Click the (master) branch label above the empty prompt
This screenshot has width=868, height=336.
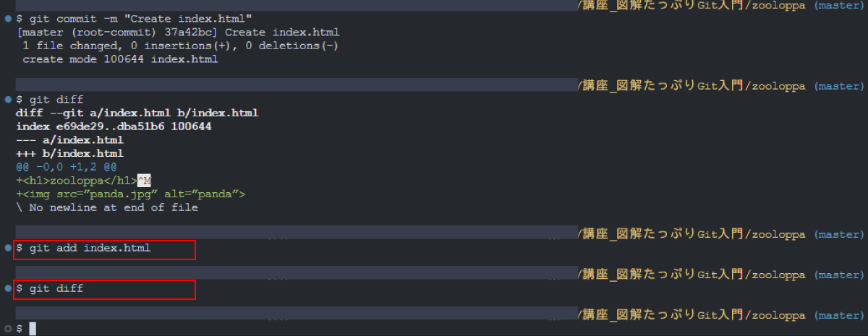(x=839, y=316)
